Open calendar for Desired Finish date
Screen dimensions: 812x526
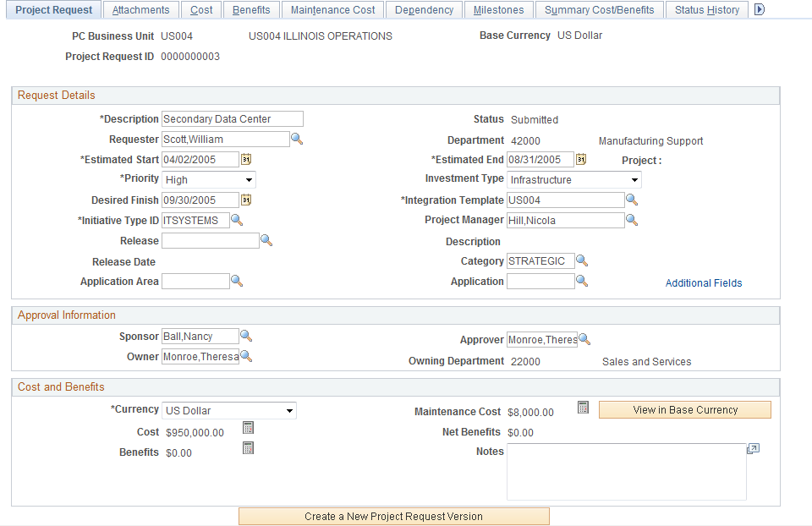click(x=246, y=200)
